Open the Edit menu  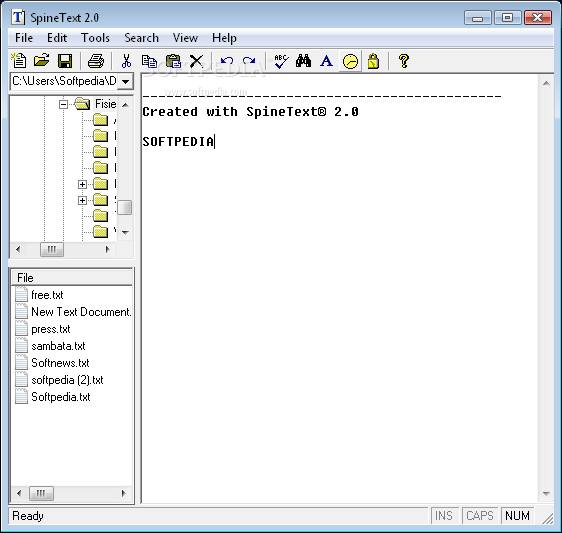(57, 38)
